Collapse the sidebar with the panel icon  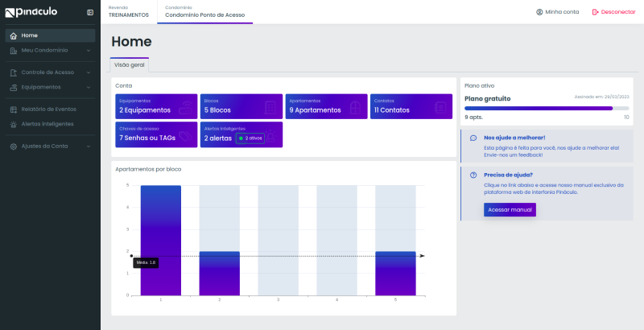click(x=90, y=12)
